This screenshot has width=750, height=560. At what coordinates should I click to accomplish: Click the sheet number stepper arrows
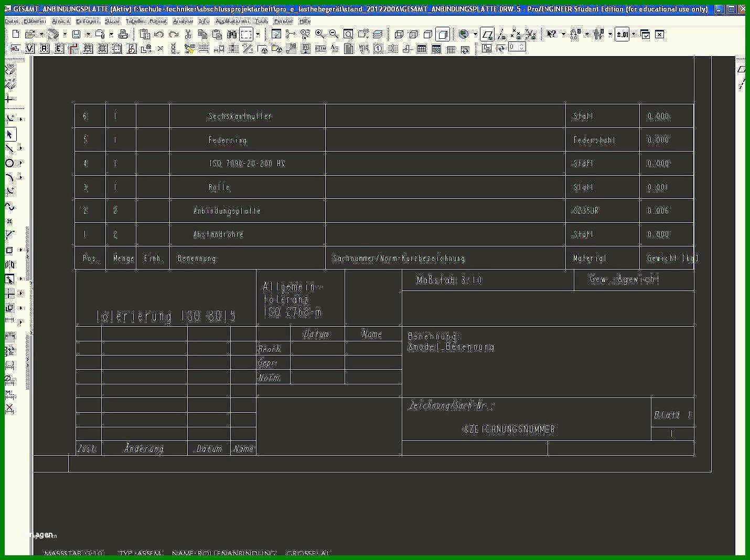click(522, 47)
